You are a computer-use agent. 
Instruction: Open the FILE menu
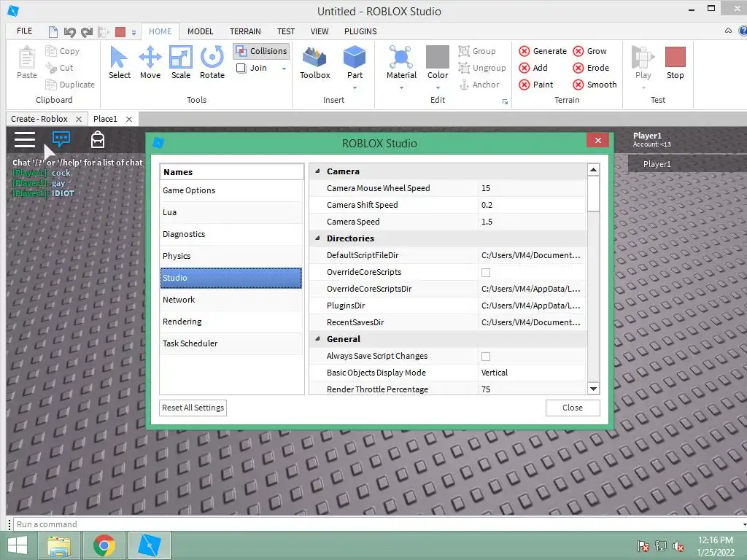24,31
